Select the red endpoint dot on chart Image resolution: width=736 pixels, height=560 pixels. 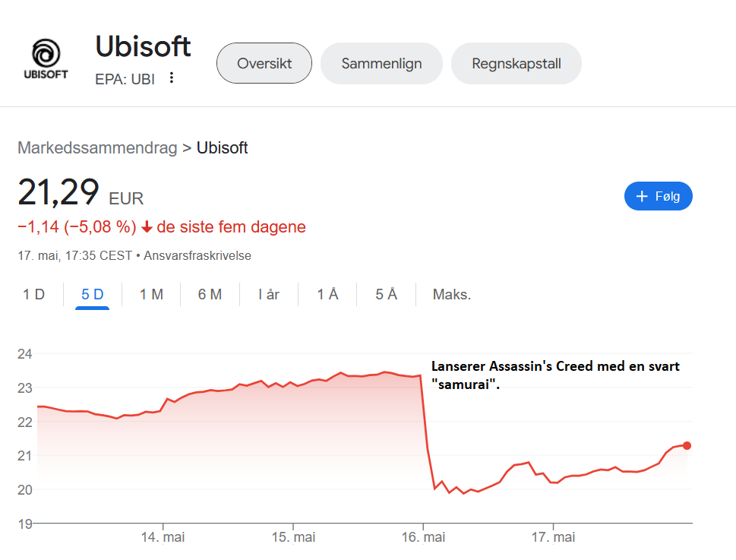click(687, 445)
